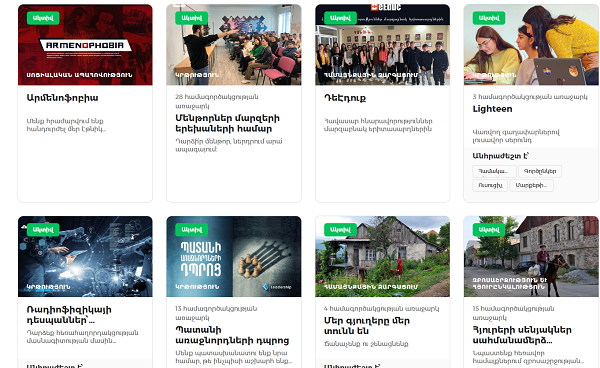Select the Դեէդուք project heading
The image size is (600, 368).
(345, 98)
